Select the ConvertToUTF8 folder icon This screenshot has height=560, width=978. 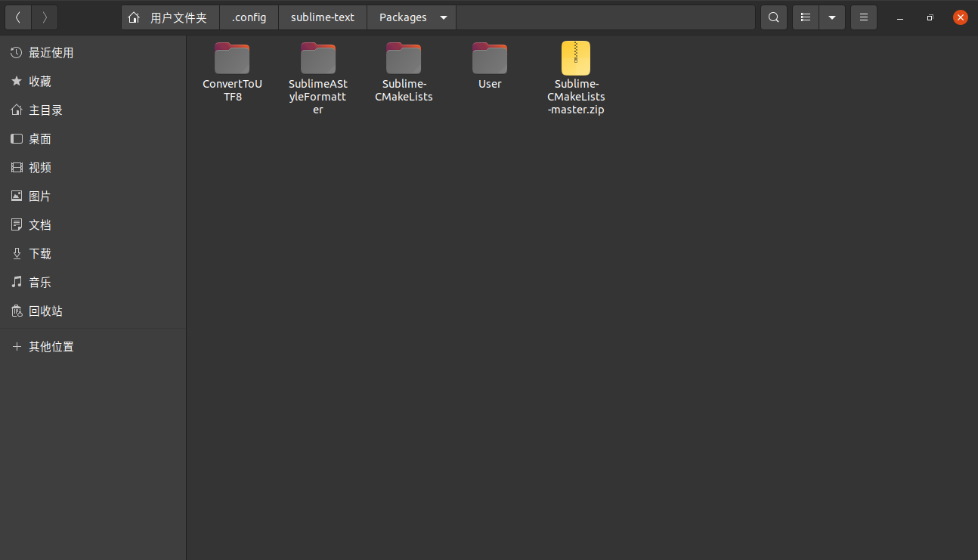pos(232,58)
